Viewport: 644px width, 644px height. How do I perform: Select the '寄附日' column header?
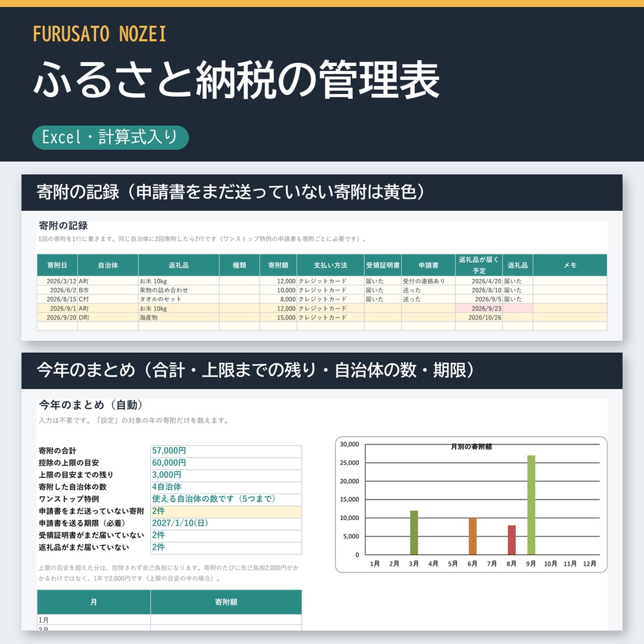point(57,265)
